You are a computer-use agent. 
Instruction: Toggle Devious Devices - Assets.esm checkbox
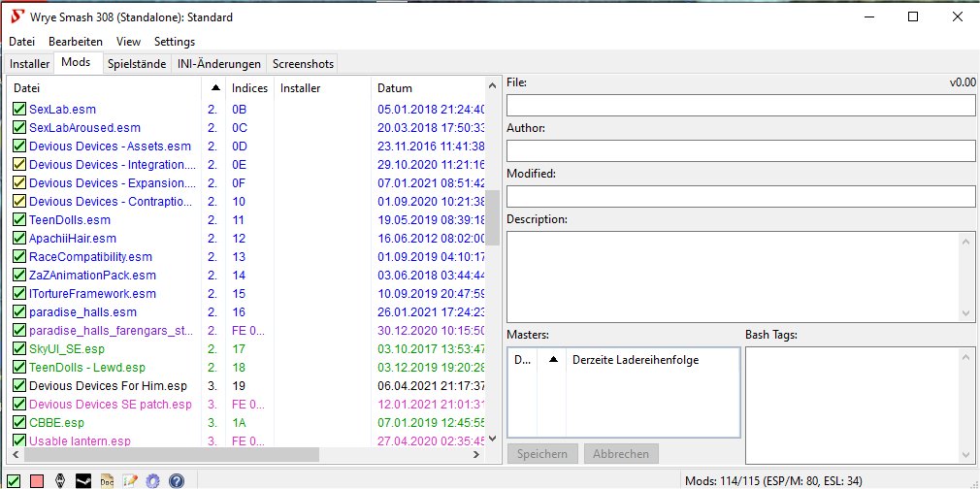click(18, 147)
